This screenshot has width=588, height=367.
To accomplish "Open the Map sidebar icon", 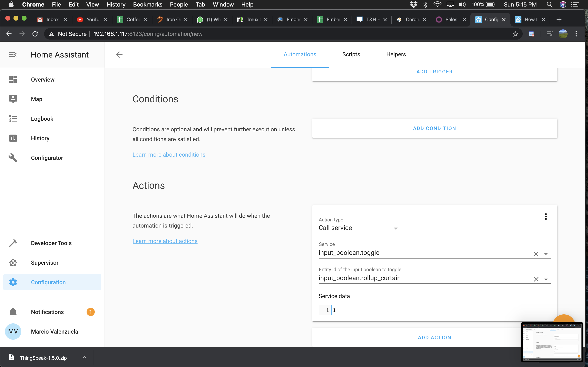I will (x=13, y=99).
